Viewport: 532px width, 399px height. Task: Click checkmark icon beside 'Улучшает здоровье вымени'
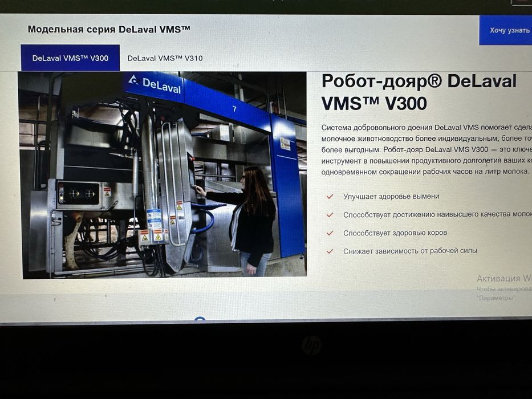coord(330,197)
